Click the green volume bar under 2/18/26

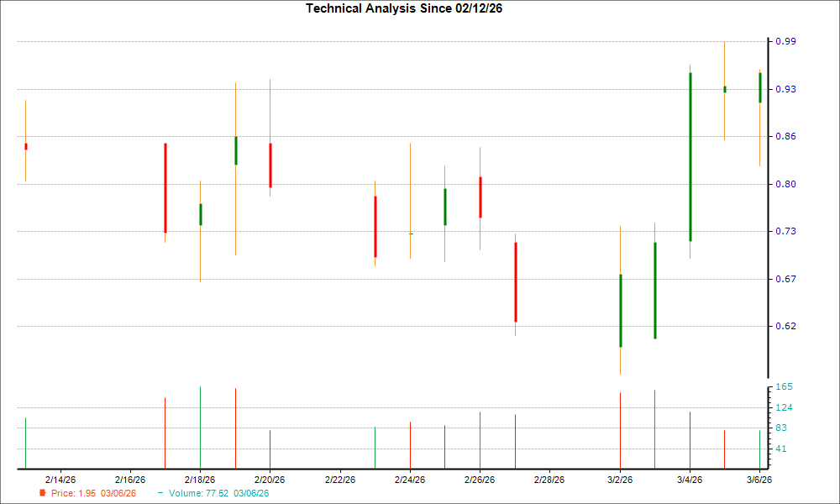point(200,424)
